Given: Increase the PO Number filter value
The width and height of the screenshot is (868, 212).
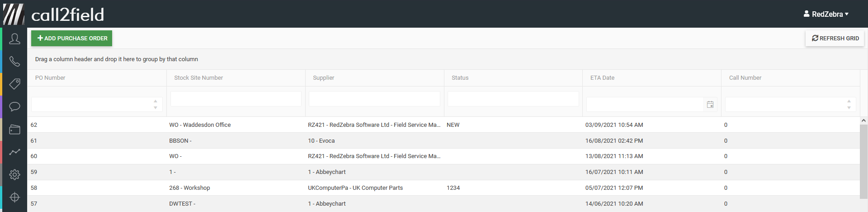Looking at the screenshot, I should tap(156, 101).
